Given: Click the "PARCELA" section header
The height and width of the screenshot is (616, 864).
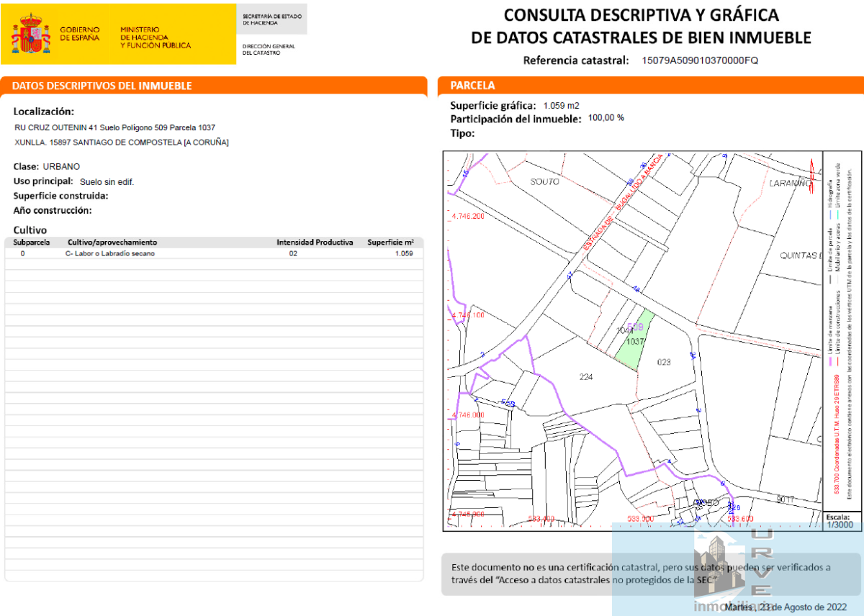Looking at the screenshot, I should 473,86.
